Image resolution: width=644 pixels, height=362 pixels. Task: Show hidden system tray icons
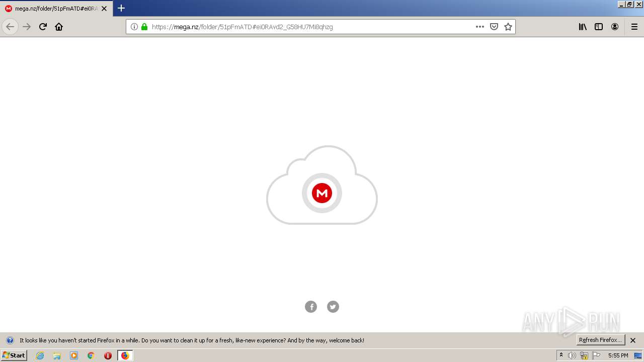pos(561,355)
